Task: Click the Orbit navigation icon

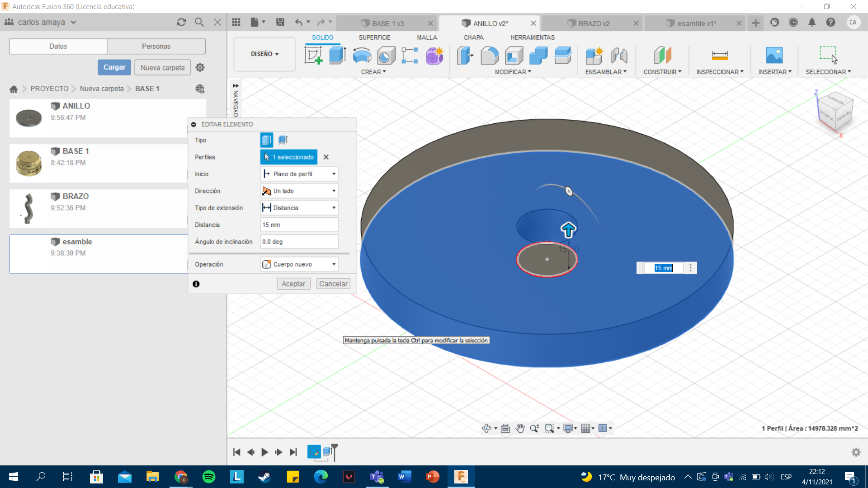Action: click(x=486, y=428)
